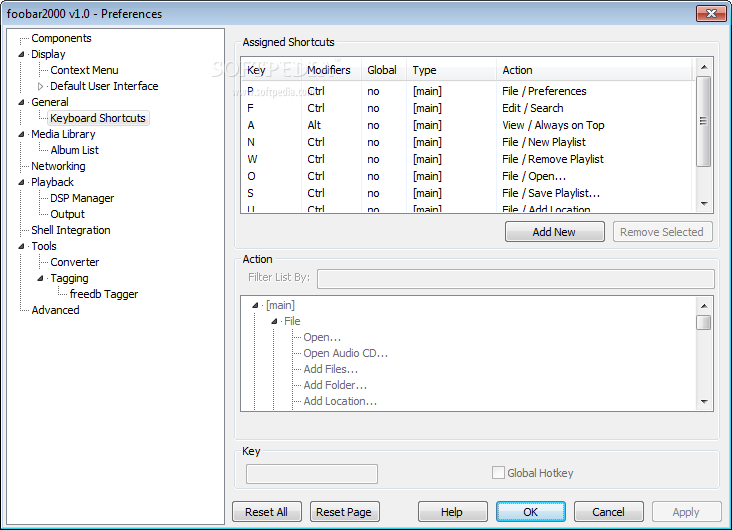732x530 pixels.
Task: Click the Filter List By field
Action: (x=515, y=279)
